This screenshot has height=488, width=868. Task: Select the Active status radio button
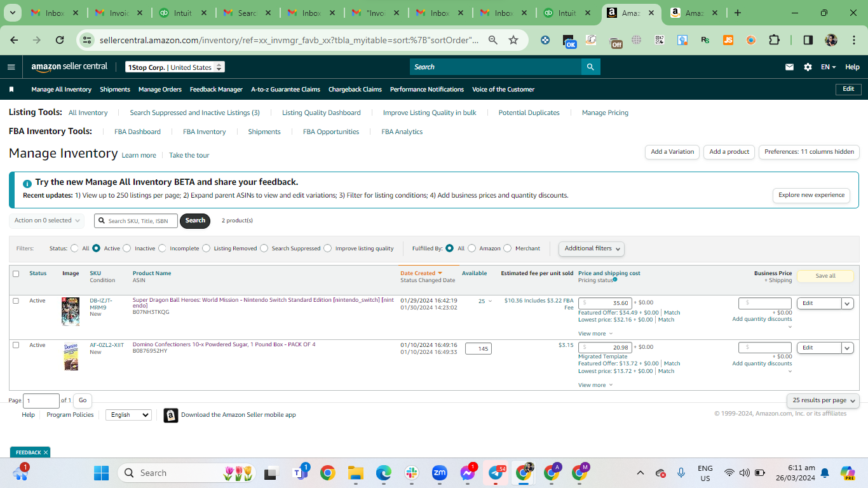[x=97, y=248]
